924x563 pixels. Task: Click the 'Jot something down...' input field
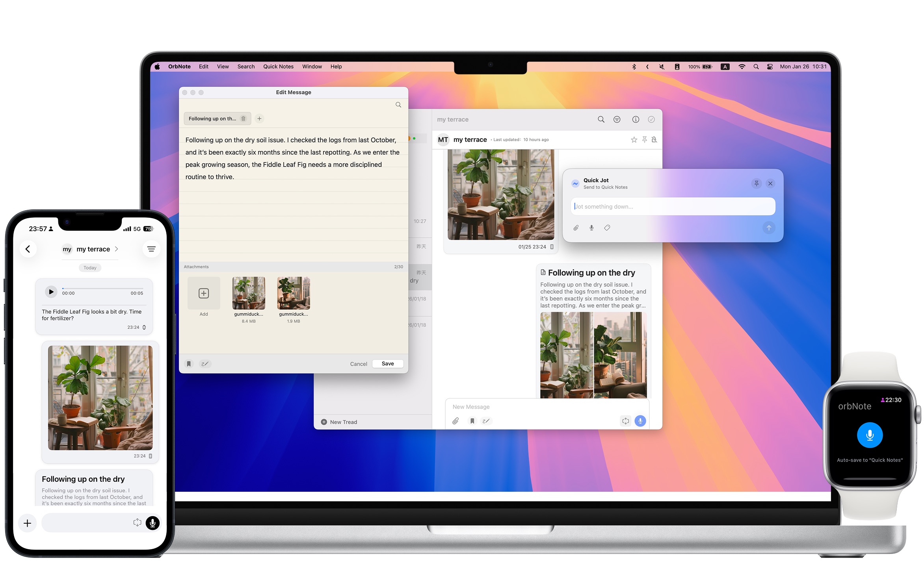(x=672, y=206)
